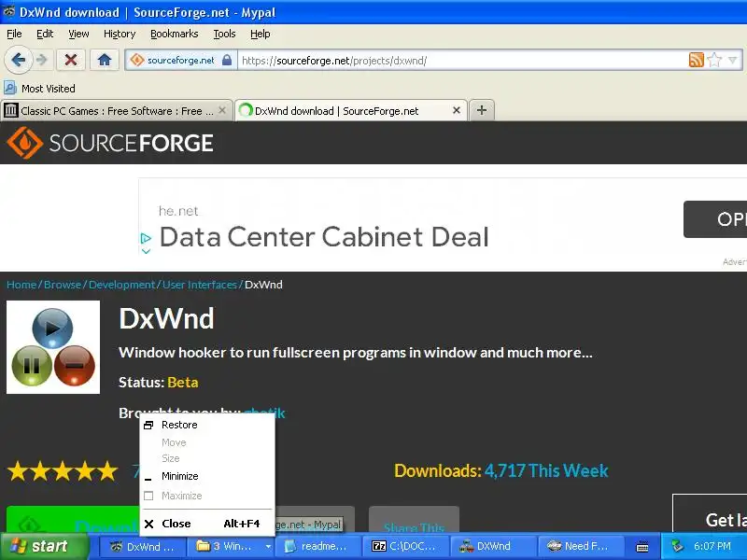Click the SourceForge logo
This screenshot has height=560, width=747.
point(110,143)
